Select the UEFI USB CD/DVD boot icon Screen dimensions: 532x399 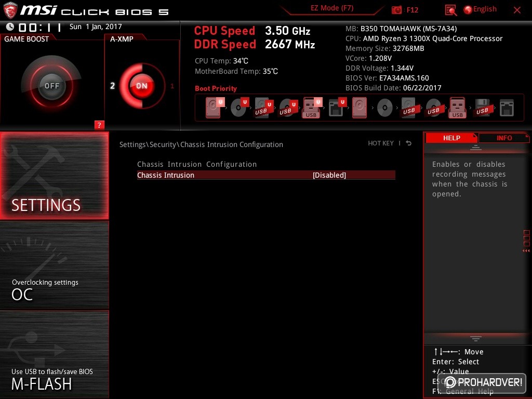(288, 108)
